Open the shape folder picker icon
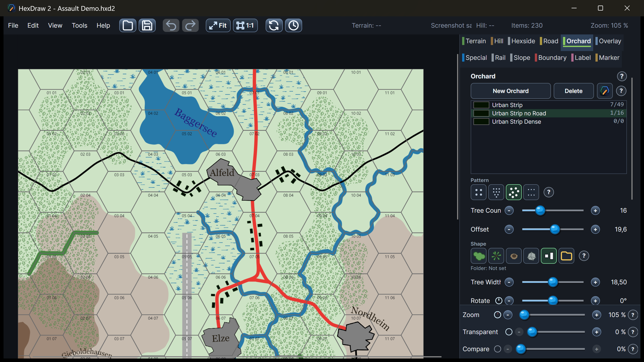Viewport: 644px width, 362px height. click(566, 256)
